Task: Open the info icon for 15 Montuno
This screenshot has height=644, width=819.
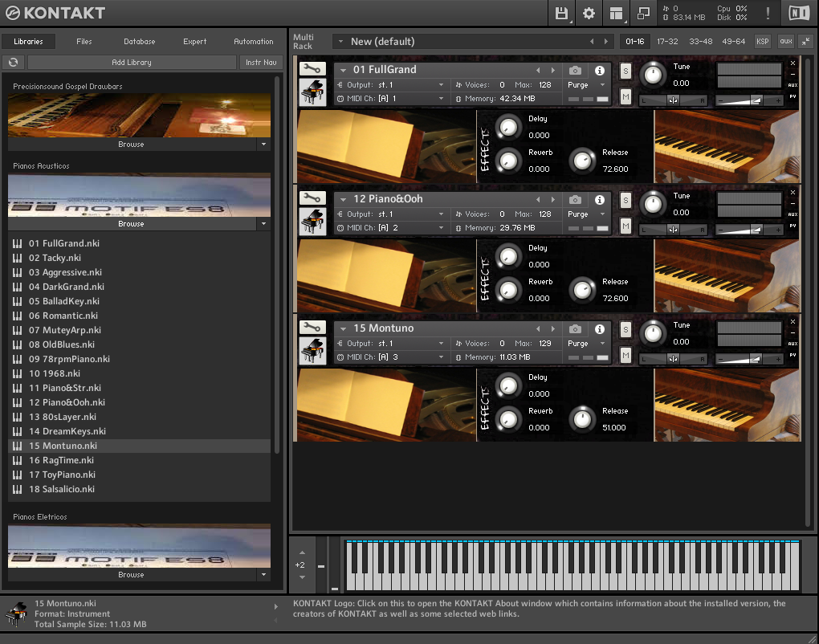Action: (x=600, y=328)
